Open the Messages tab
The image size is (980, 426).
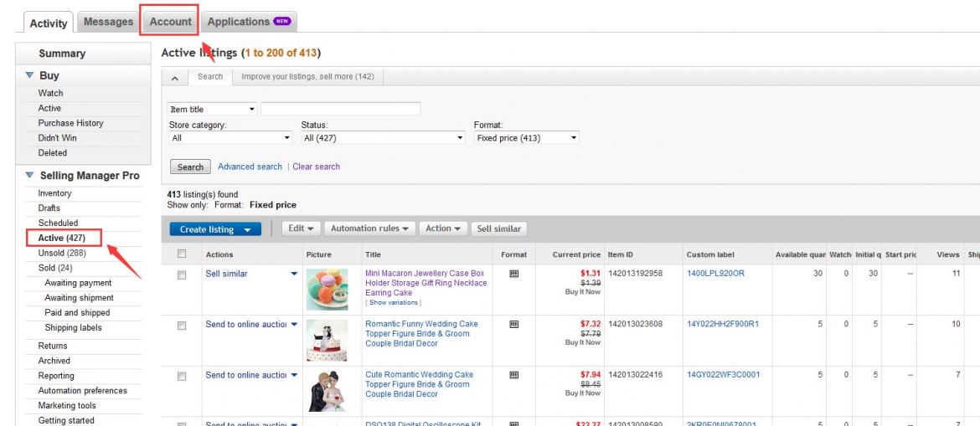click(x=109, y=22)
